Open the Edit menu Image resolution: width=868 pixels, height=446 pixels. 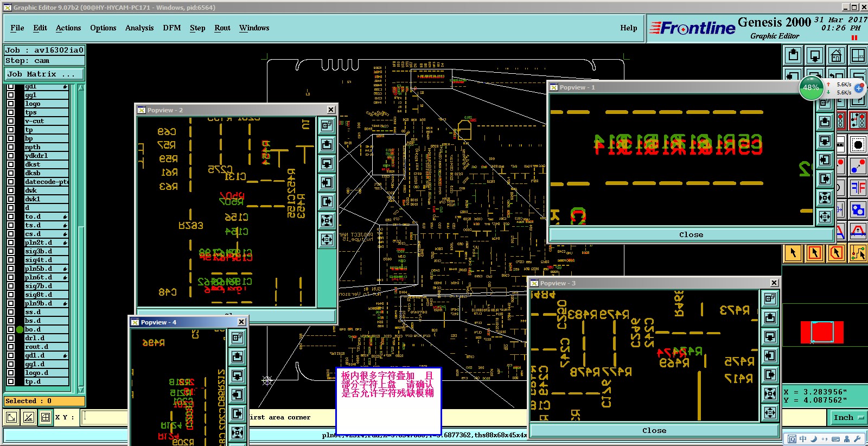40,28
